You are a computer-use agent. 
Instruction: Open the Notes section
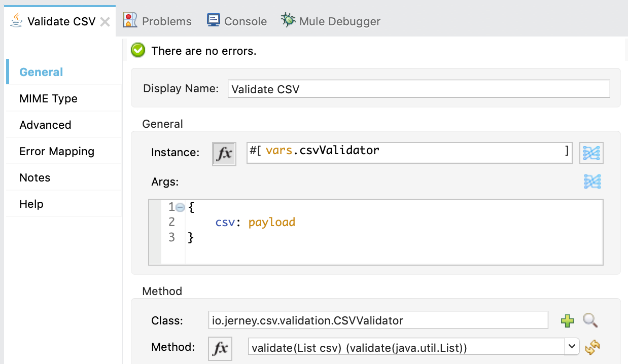[34, 177]
